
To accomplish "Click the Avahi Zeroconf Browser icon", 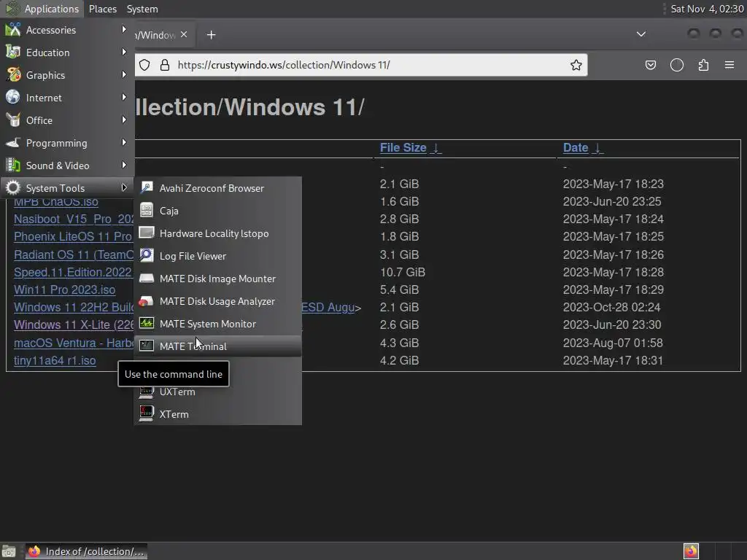I will pos(146,187).
